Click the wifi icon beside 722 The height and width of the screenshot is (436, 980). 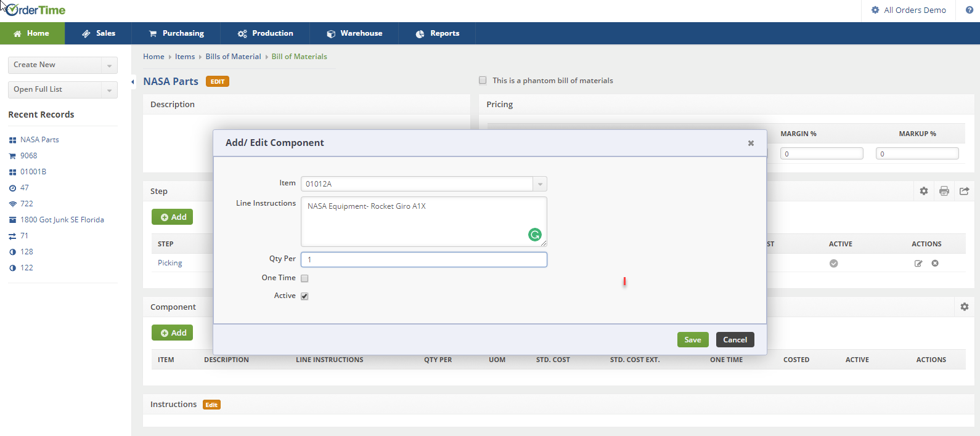[12, 204]
